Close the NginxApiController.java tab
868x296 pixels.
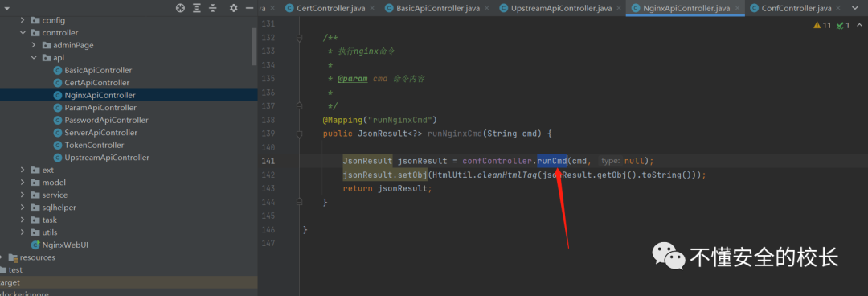click(736, 8)
